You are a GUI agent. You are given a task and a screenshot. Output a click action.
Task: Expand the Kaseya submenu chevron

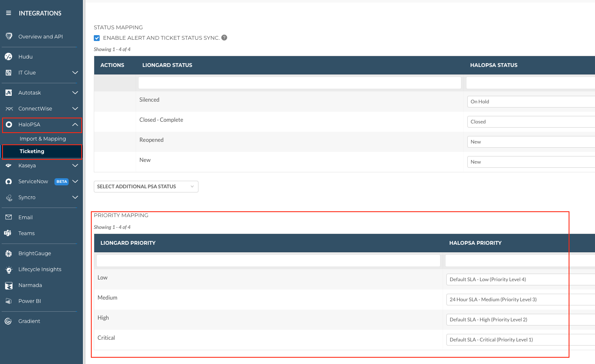75,165
